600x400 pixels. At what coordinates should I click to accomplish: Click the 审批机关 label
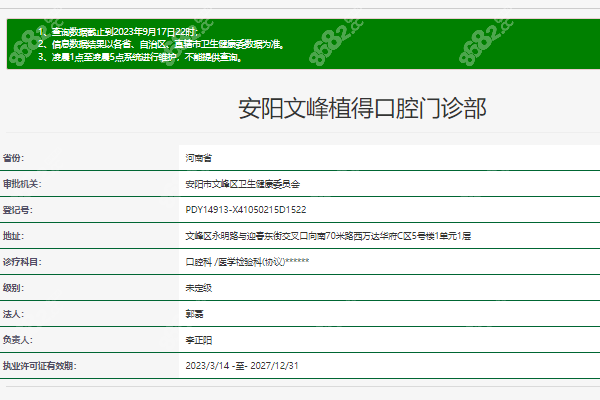22,184
